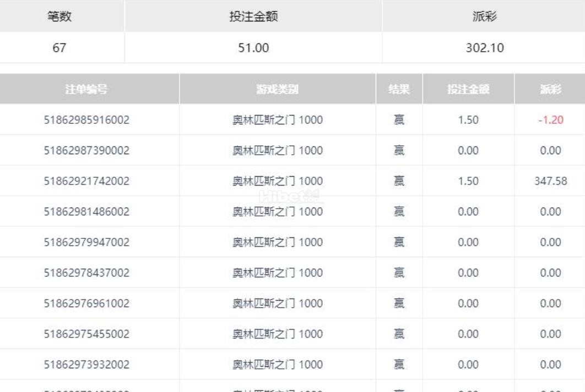Click 赢 result in row 51862979947002
Image resolution: width=585 pixels, height=392 pixels.
tap(399, 242)
